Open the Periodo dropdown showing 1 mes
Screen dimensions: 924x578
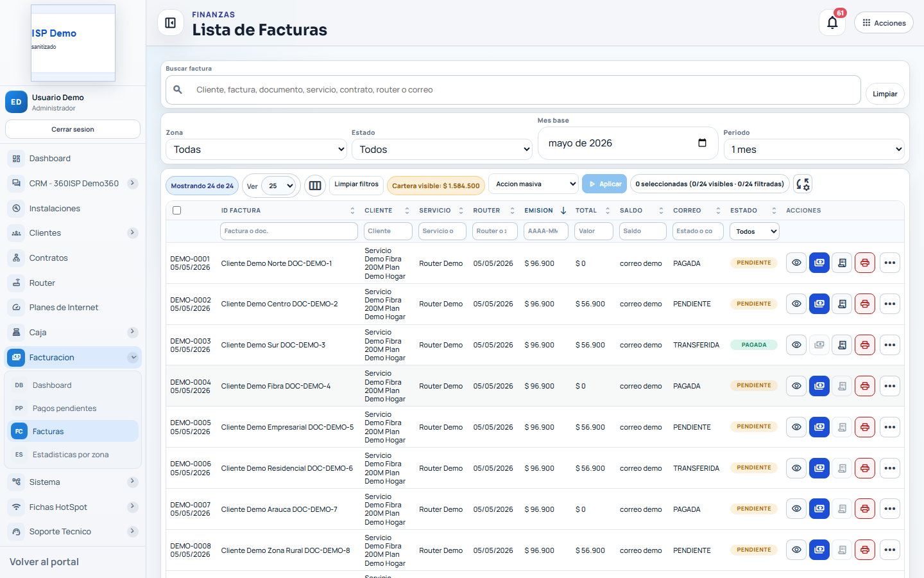tap(814, 150)
